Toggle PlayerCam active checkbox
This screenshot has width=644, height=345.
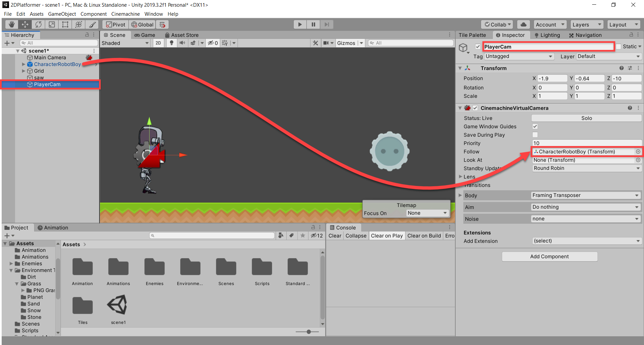tap(478, 47)
